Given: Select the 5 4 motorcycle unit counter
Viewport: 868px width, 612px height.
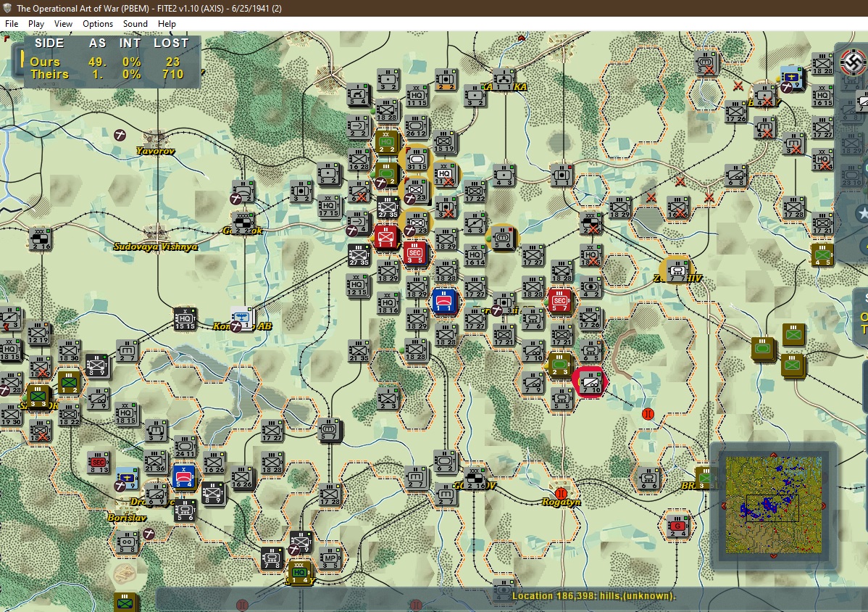Looking at the screenshot, I should [x=358, y=95].
